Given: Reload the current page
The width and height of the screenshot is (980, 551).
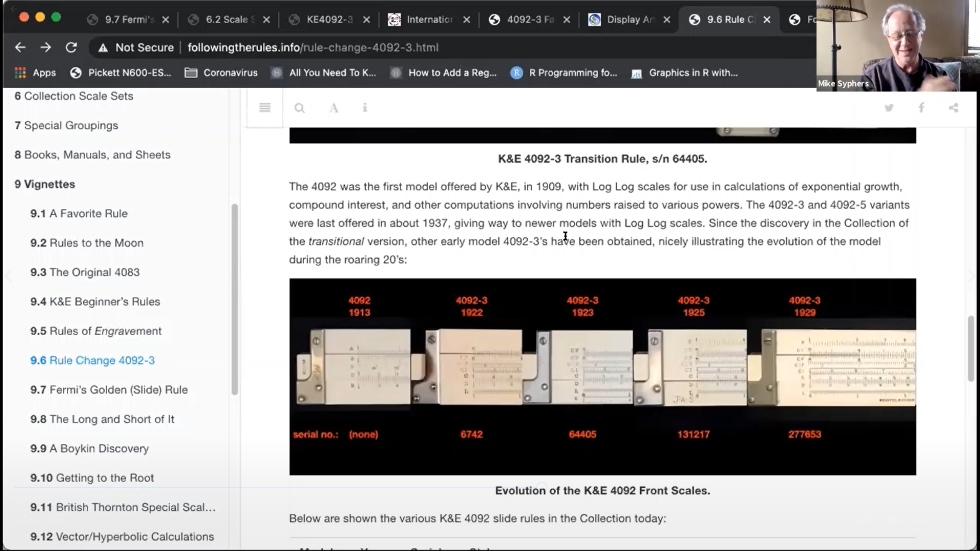Looking at the screenshot, I should (x=71, y=47).
